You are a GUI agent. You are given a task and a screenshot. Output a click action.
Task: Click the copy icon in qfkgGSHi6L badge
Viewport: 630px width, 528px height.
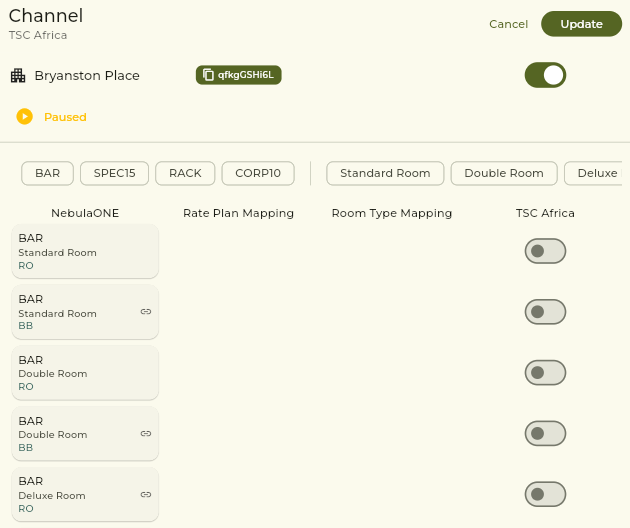208,75
